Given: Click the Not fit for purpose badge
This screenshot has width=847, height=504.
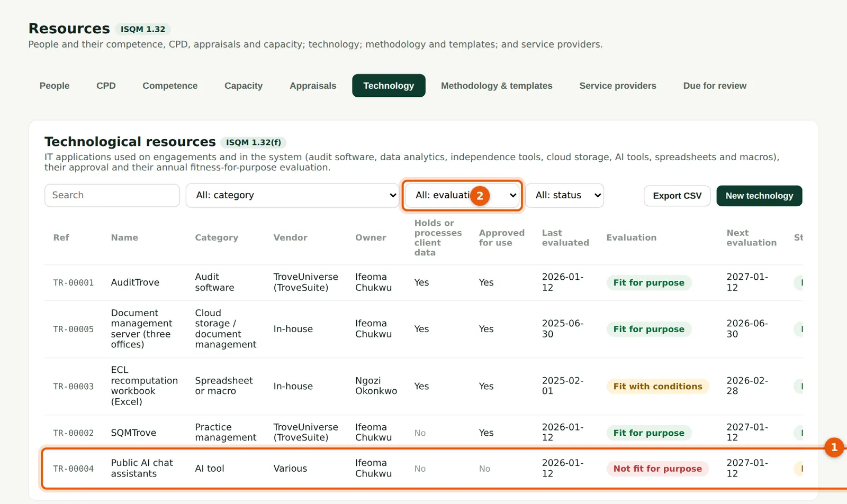Looking at the screenshot, I should pos(657,469).
